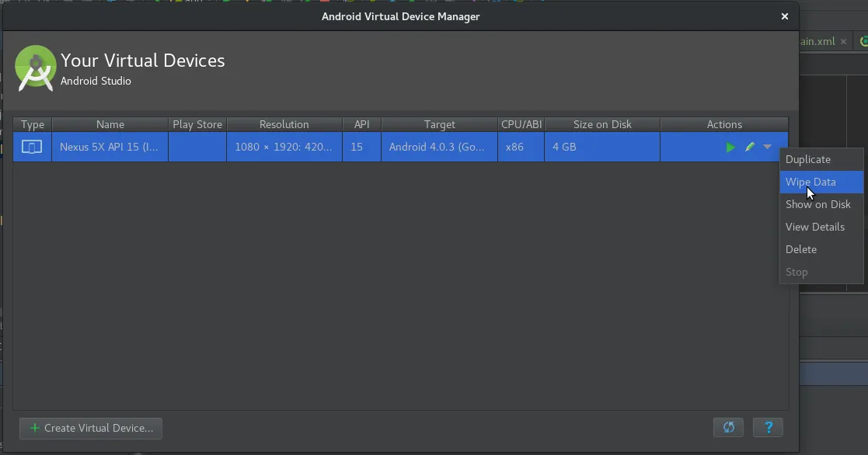868x455 pixels.
Task: Close the ain.xml editor tab behind dialog
Action: coord(843,41)
